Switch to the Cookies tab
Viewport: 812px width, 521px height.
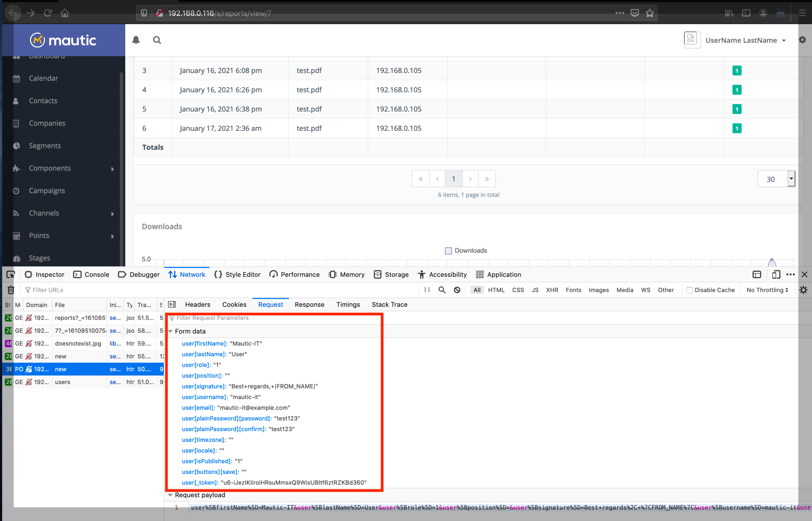(x=234, y=305)
